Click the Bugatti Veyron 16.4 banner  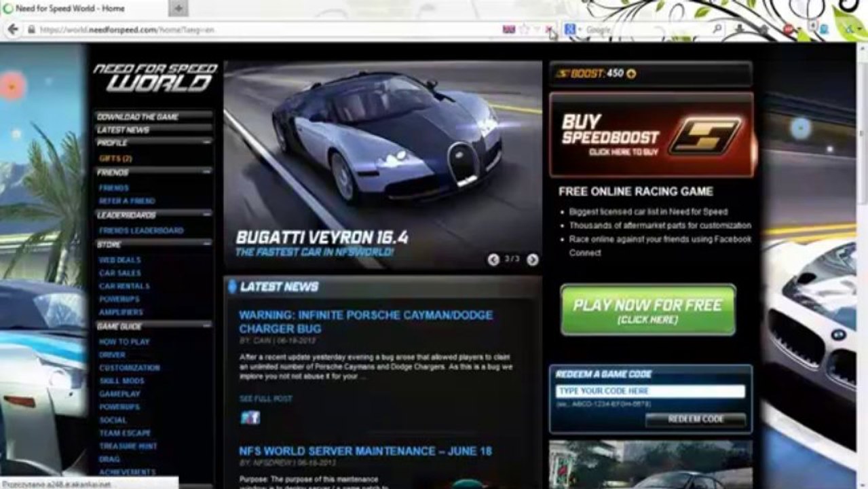coord(383,166)
